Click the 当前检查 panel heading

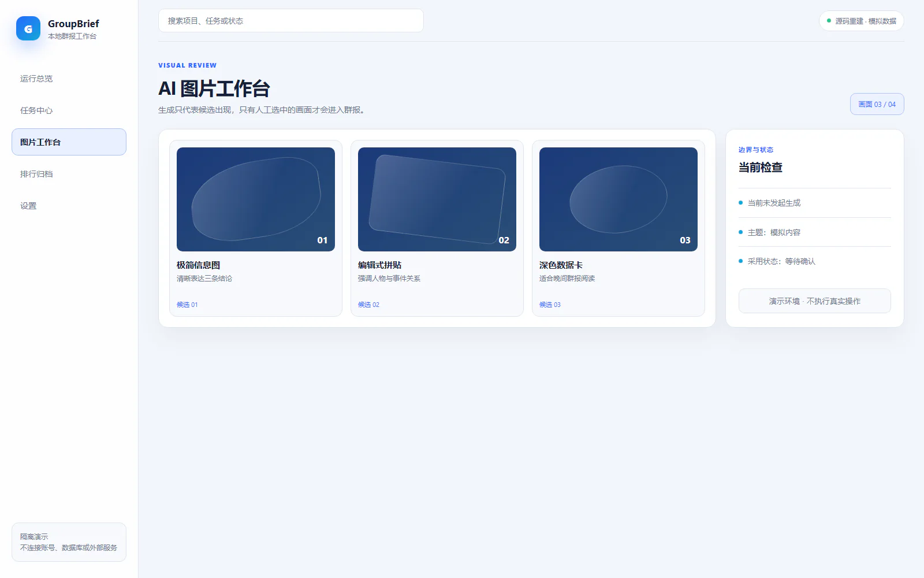pyautogui.click(x=761, y=168)
